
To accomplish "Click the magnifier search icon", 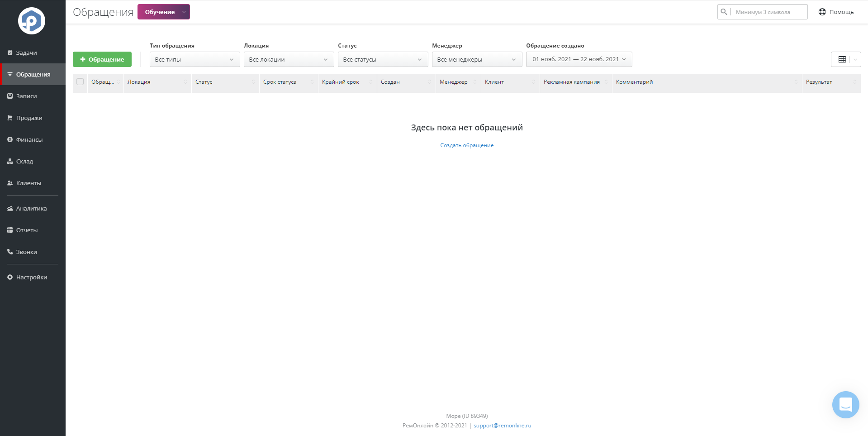I will pos(724,12).
